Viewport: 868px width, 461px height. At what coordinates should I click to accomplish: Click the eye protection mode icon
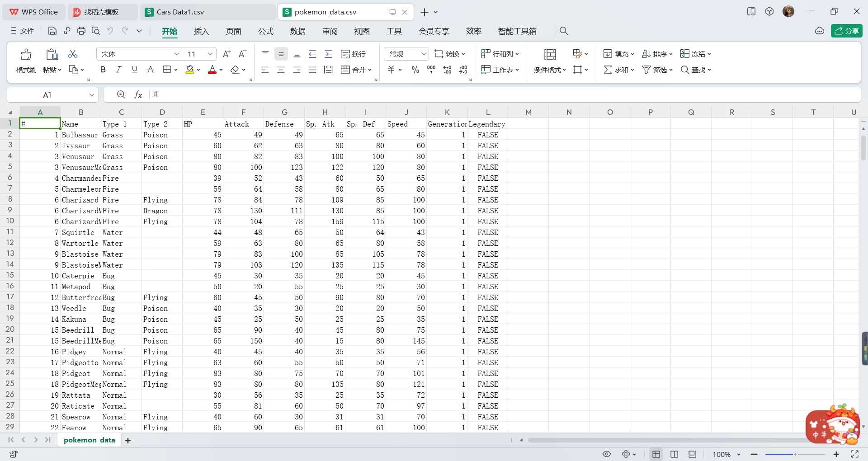click(607, 454)
